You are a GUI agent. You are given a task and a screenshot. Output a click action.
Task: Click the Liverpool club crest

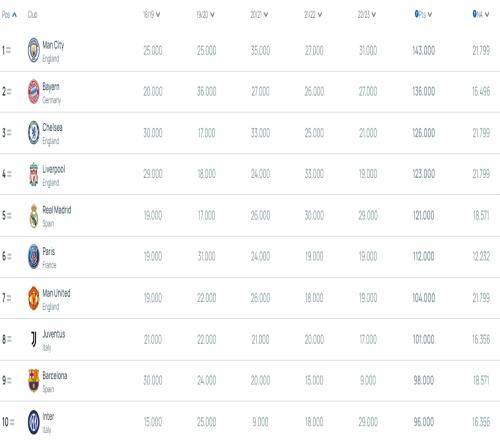34,174
